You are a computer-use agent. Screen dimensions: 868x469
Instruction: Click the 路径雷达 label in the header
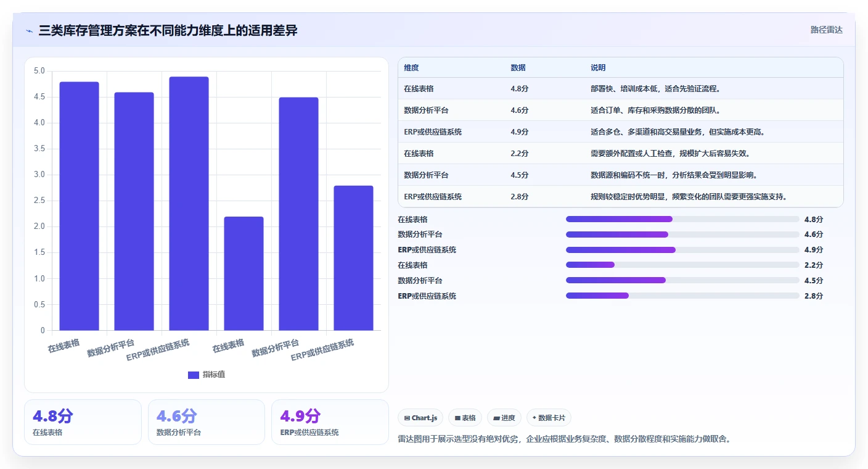click(x=826, y=30)
